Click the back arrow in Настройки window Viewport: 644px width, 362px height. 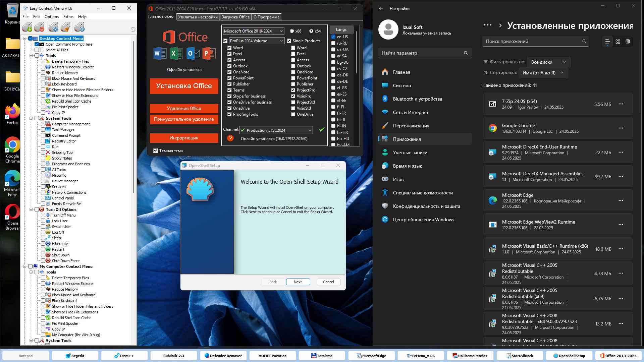coord(381,8)
